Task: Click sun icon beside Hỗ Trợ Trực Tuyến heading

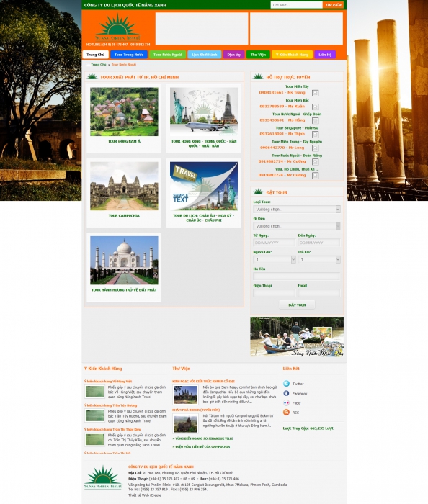Action: pos(258,76)
